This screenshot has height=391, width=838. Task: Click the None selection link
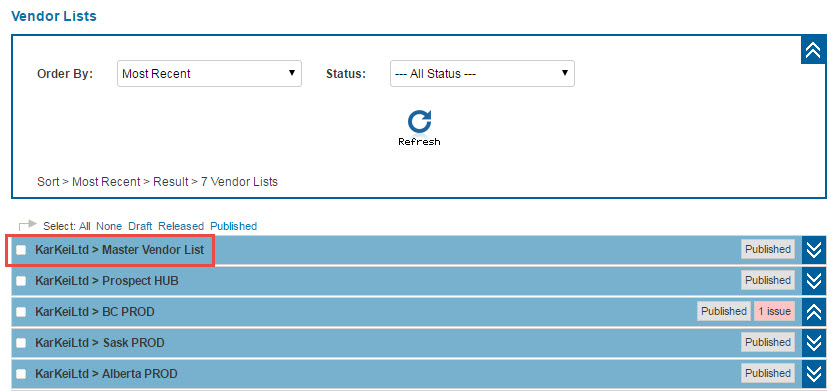click(109, 226)
